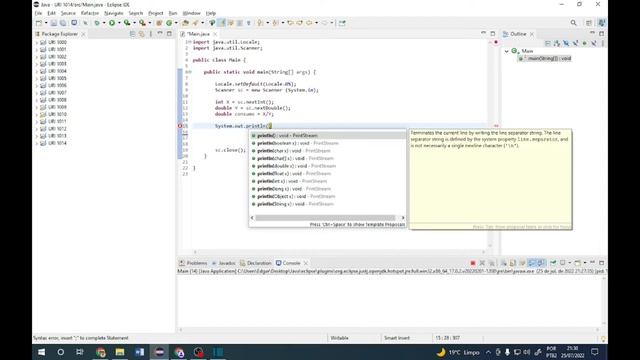Expand the URI 1000 project
The height and width of the screenshot is (360, 640).
click(37, 42)
